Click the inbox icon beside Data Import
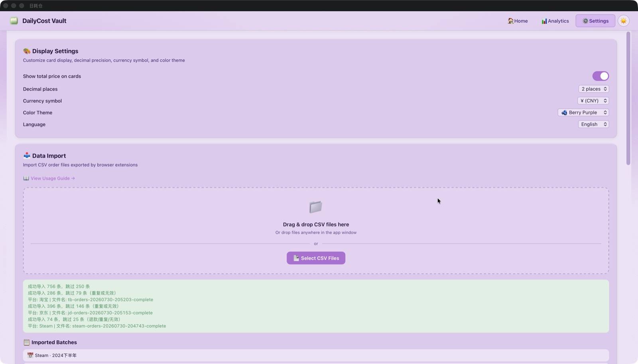Screen dimensions: 638x364 pos(27,155)
